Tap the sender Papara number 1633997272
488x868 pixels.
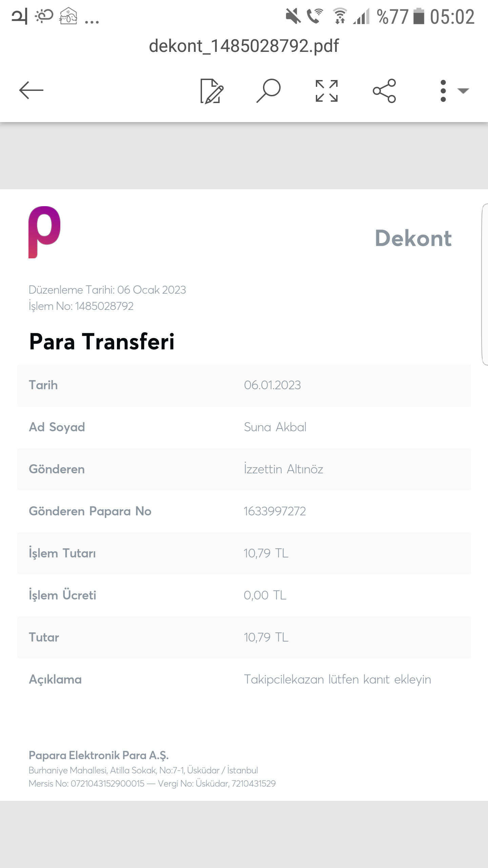274,511
